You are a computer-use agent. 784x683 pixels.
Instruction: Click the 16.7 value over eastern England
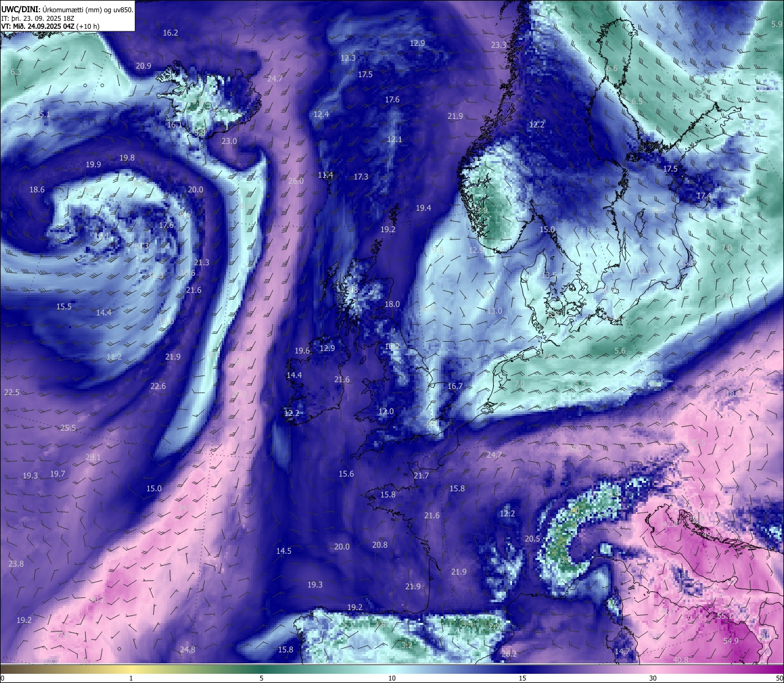[x=455, y=386]
